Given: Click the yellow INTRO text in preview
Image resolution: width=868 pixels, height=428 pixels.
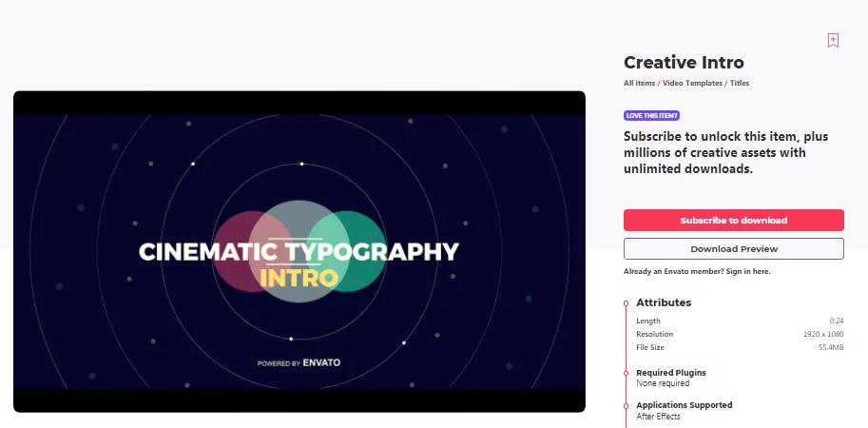Looking at the screenshot, I should point(299,279).
